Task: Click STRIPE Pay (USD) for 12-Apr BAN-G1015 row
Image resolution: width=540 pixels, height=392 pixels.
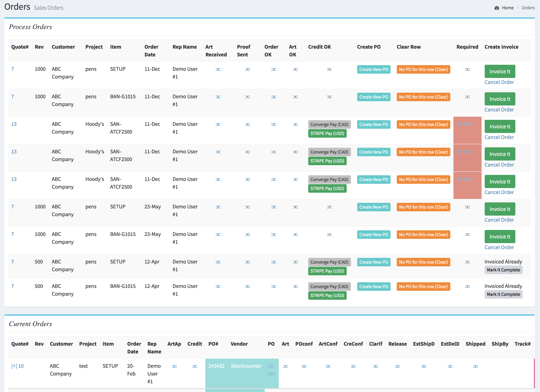Action: [x=327, y=295]
